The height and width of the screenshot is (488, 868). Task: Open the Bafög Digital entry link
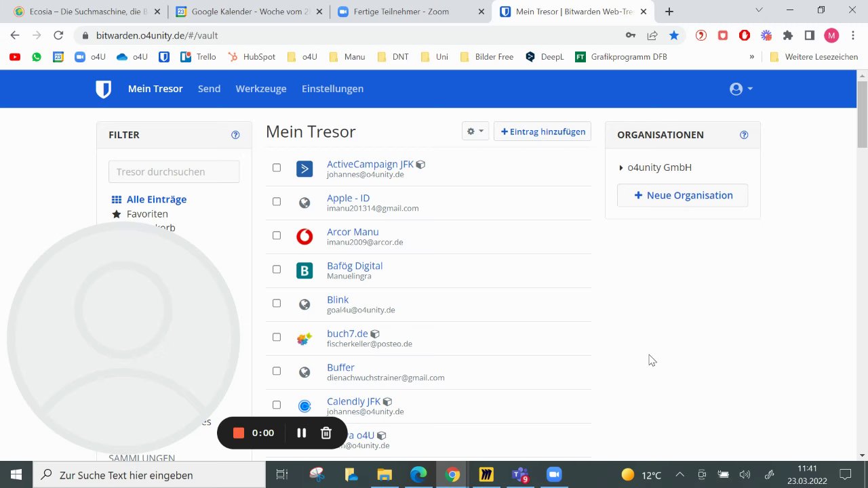click(355, 266)
